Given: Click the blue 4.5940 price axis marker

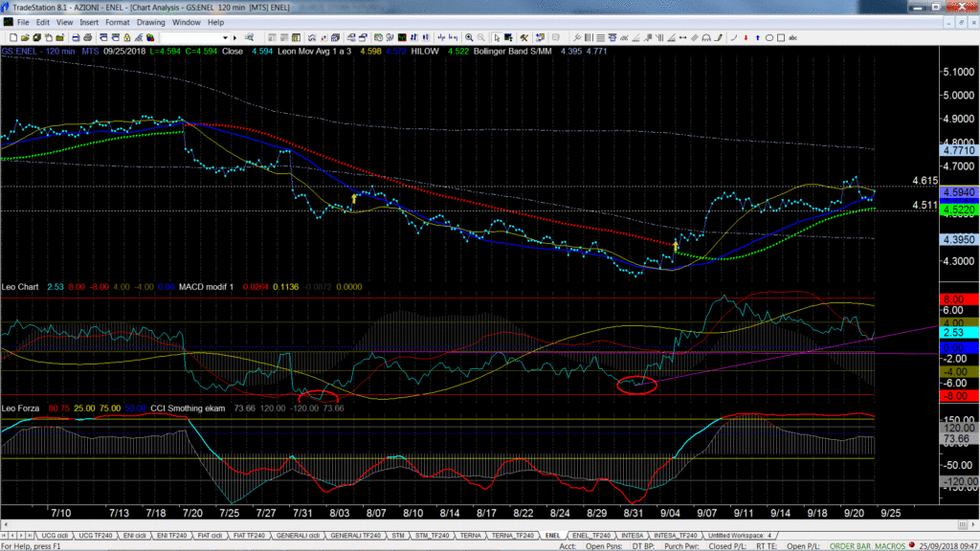Looking at the screenshot, I should [x=959, y=192].
